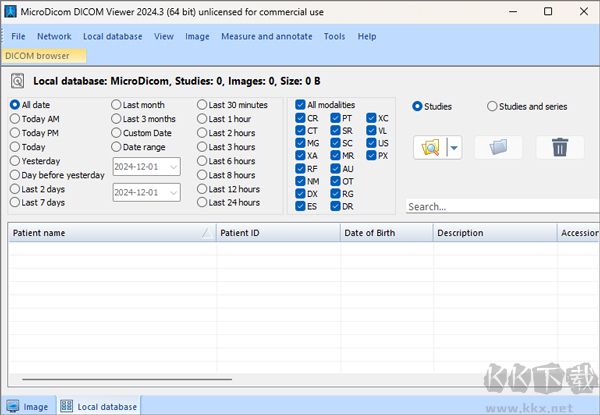Screen dimensions: 600x415
Task: Open dropdown arrow next to search studies button
Action: click(x=454, y=148)
